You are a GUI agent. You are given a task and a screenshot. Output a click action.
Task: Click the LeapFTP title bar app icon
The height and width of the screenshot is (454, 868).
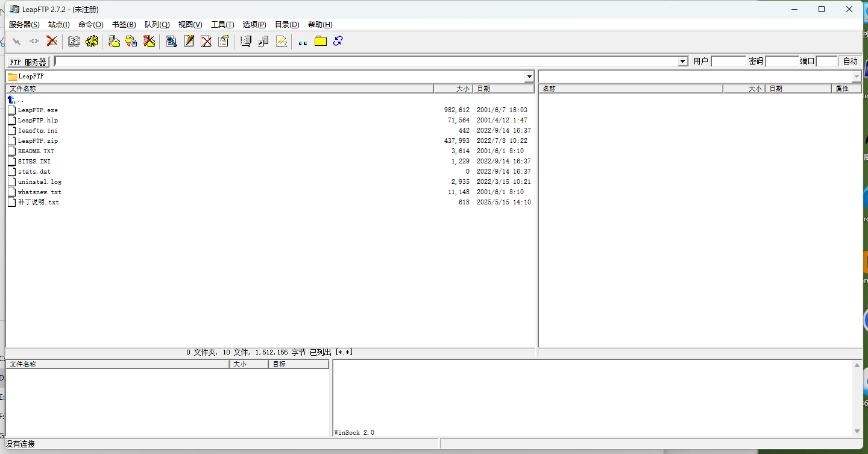coord(14,9)
